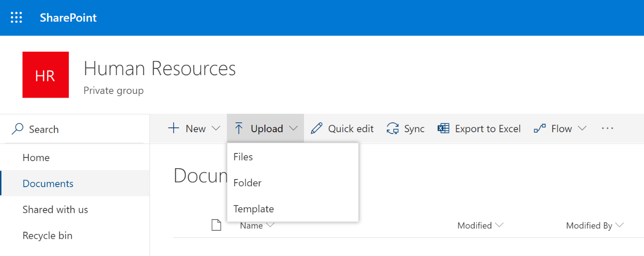Click the magnifier search icon
Screen dimensions: 644x256
point(18,129)
